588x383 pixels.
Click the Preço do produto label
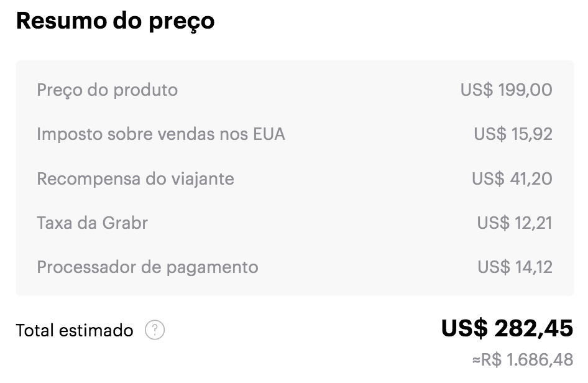[x=108, y=90]
